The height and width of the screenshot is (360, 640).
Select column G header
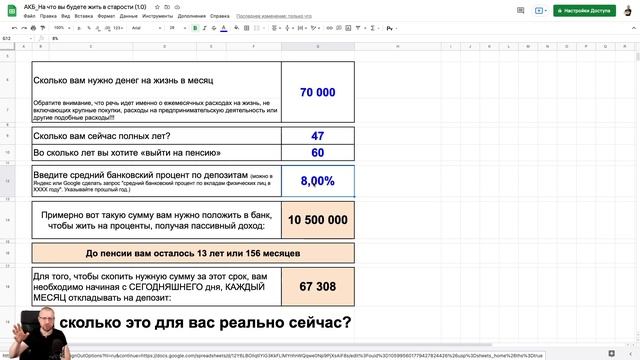tap(318, 47)
